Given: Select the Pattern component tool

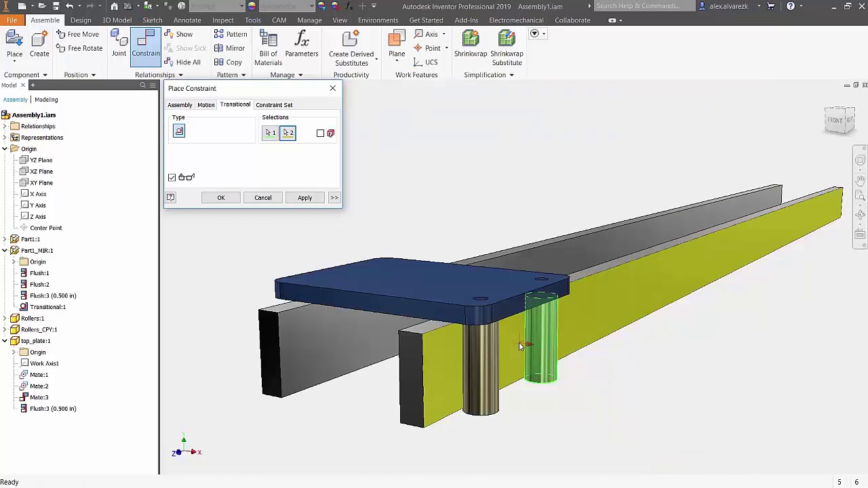Looking at the screenshot, I should pos(231,34).
